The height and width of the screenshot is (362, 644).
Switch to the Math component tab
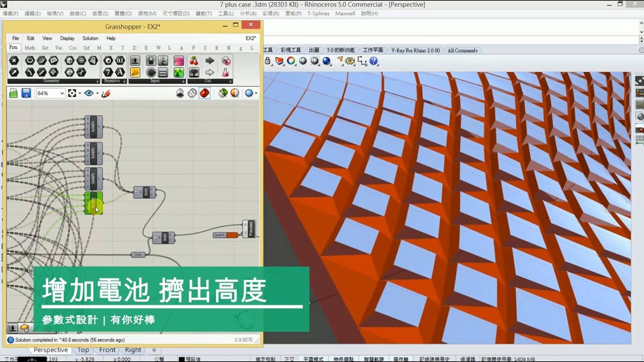(30, 48)
